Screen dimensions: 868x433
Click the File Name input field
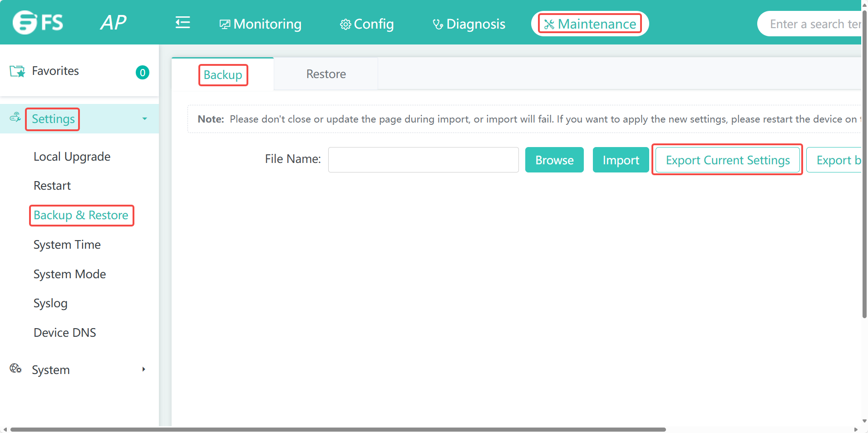click(x=423, y=160)
